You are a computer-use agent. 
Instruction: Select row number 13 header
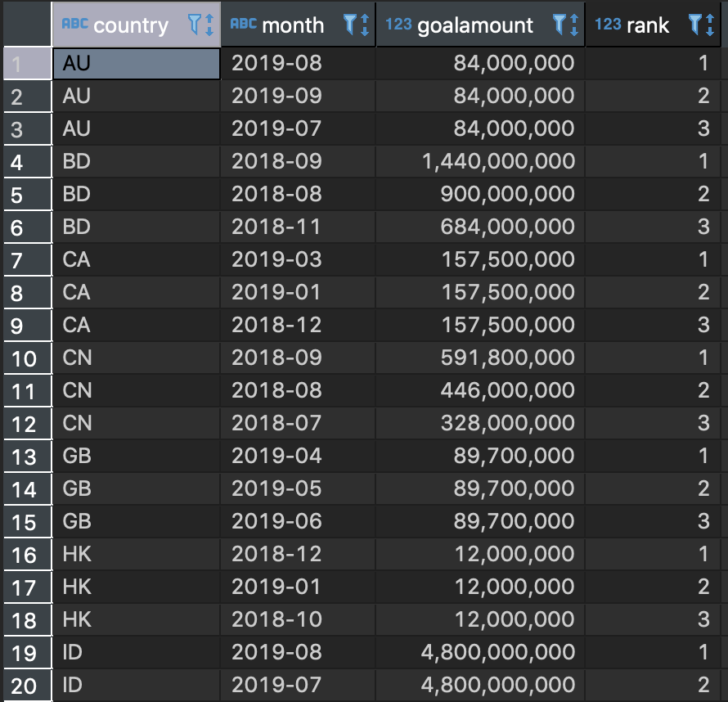(27, 456)
